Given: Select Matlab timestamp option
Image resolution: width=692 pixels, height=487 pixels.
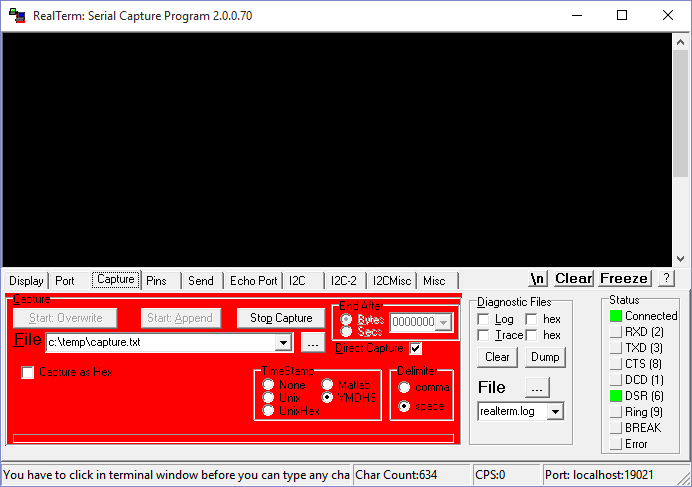Looking at the screenshot, I should pos(327,385).
